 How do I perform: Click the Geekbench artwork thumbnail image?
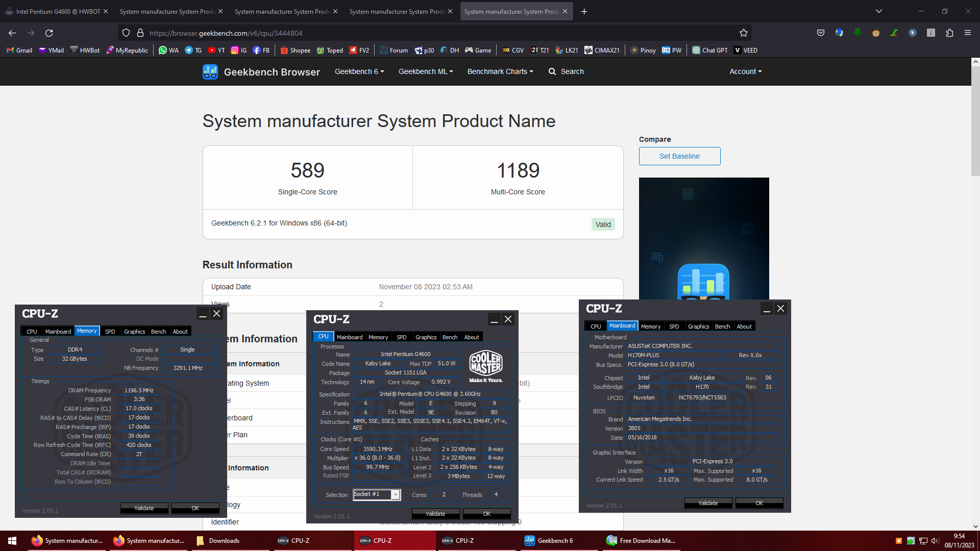704,238
